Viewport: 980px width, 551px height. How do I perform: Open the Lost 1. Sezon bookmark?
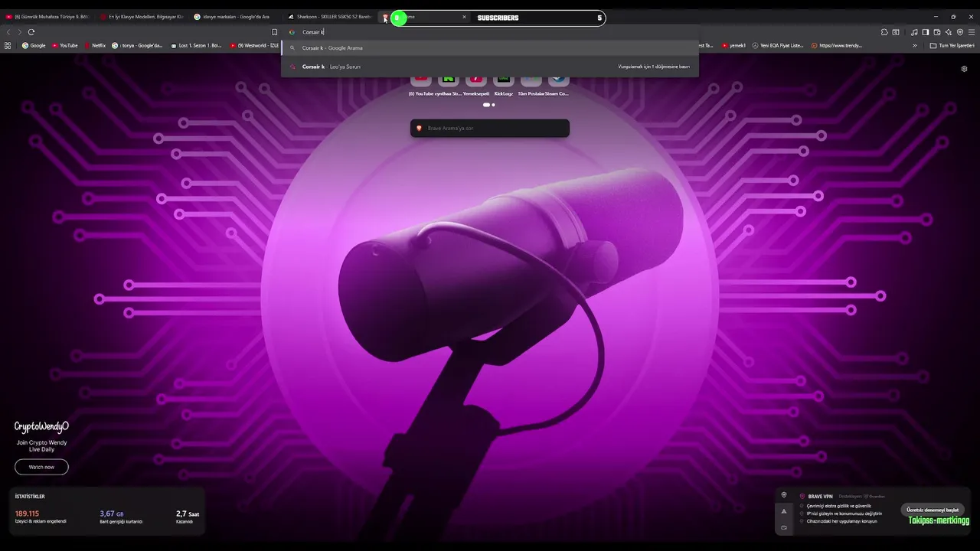(x=196, y=45)
